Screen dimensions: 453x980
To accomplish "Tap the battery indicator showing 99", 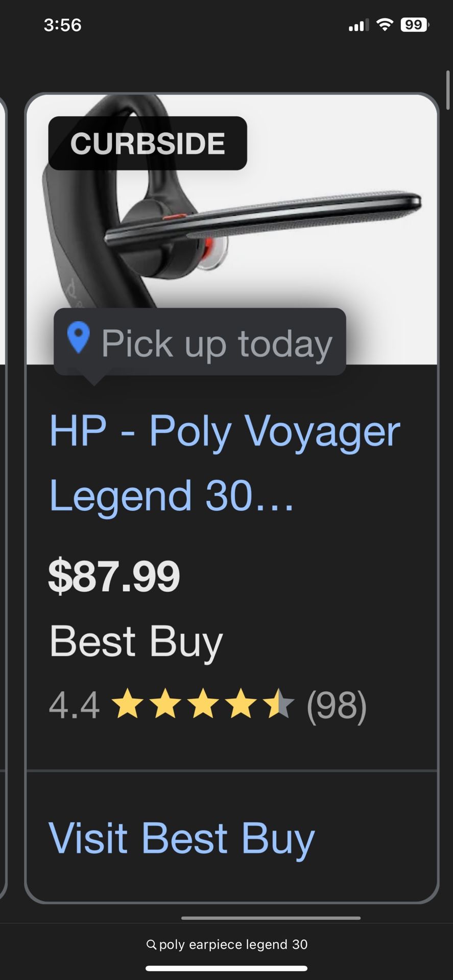I will pyautogui.click(x=414, y=24).
